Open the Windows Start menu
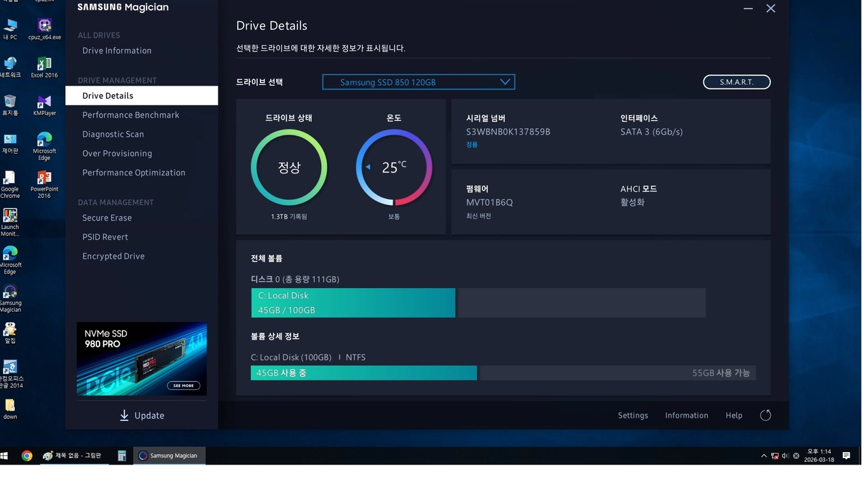 [5, 455]
